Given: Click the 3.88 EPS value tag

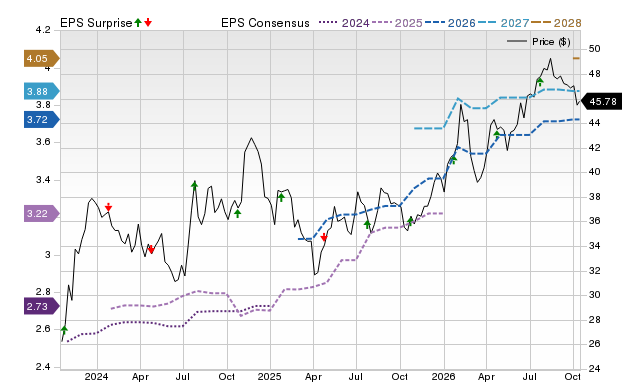Looking at the screenshot, I should [41, 91].
